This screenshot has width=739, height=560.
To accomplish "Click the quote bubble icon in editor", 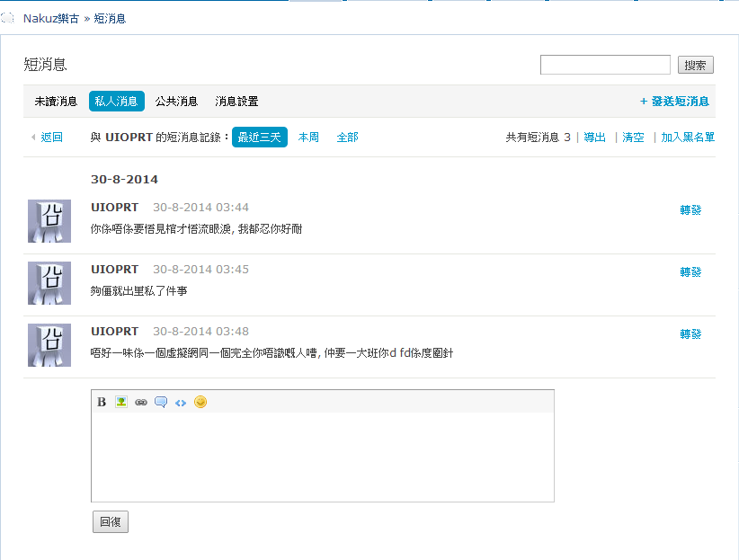I will pyautogui.click(x=161, y=402).
